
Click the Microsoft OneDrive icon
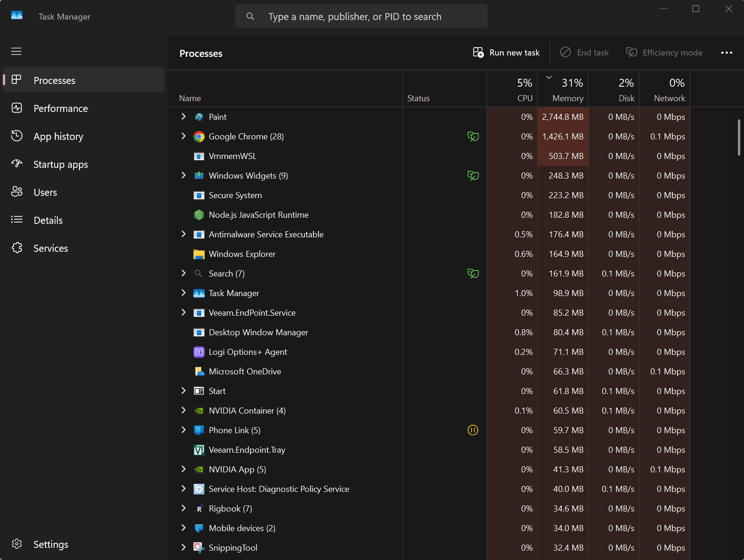point(199,372)
